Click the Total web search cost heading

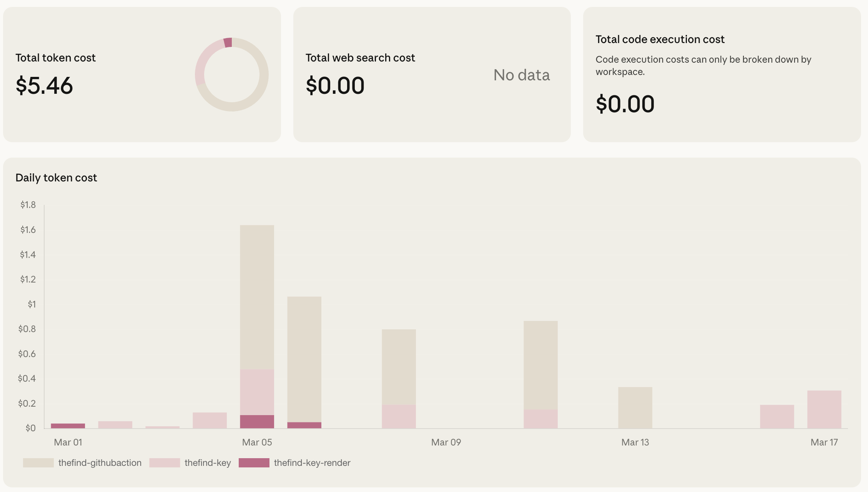[360, 58]
